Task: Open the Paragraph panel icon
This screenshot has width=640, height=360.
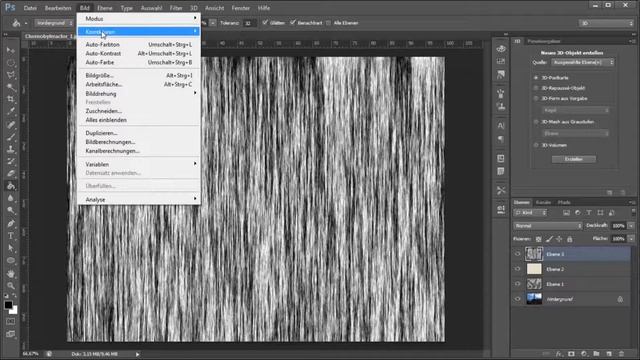Action: click(501, 140)
